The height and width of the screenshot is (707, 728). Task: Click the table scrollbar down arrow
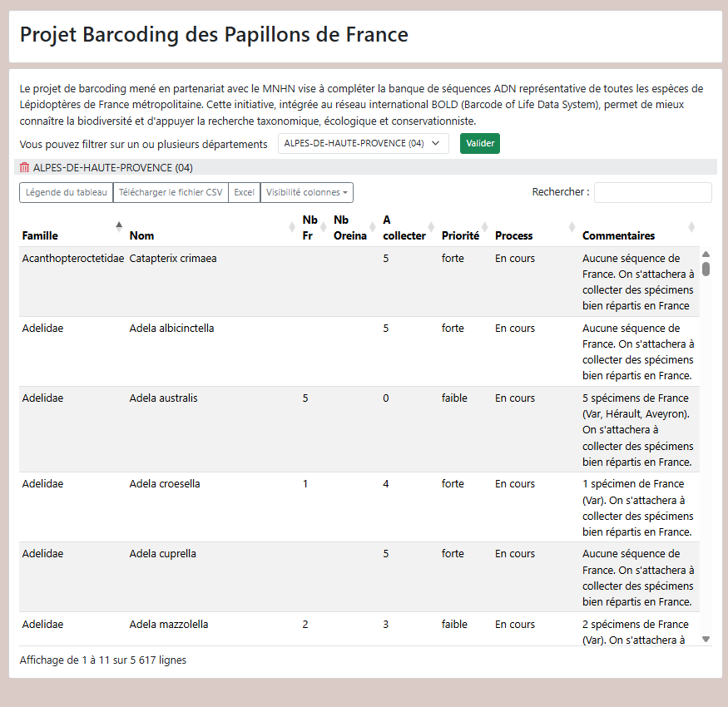706,640
